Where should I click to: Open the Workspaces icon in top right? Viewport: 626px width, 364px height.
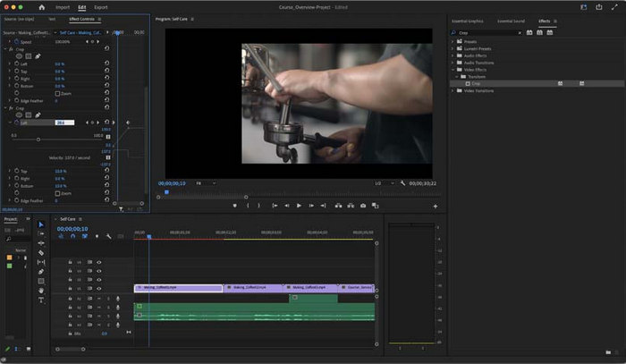coord(584,7)
